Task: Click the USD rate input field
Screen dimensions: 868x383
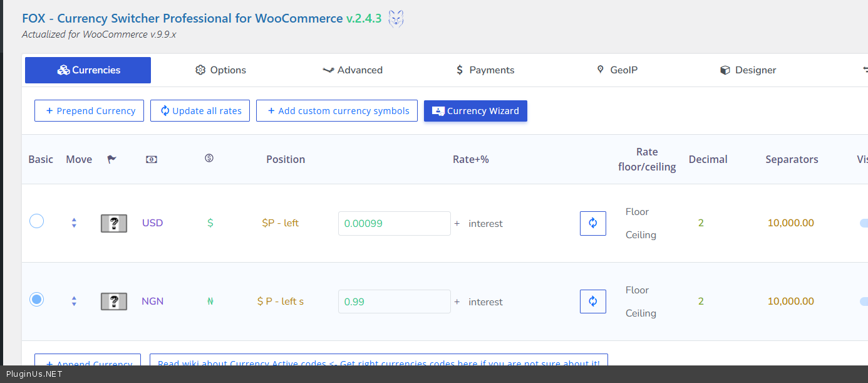Action: tap(394, 223)
